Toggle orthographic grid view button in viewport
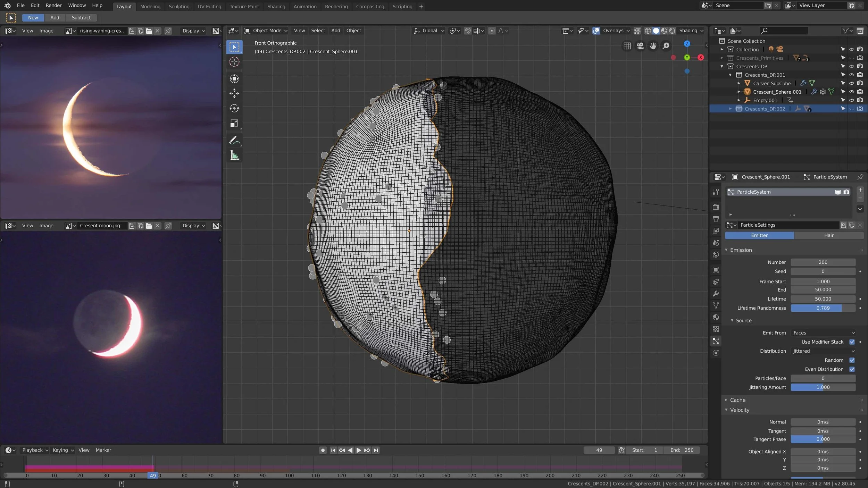This screenshot has width=868, height=488. click(627, 46)
